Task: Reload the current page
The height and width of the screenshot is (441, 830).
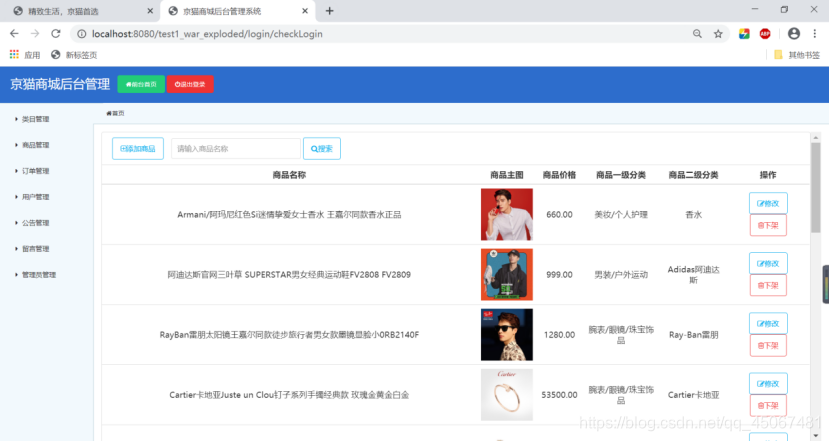Action: (56, 34)
